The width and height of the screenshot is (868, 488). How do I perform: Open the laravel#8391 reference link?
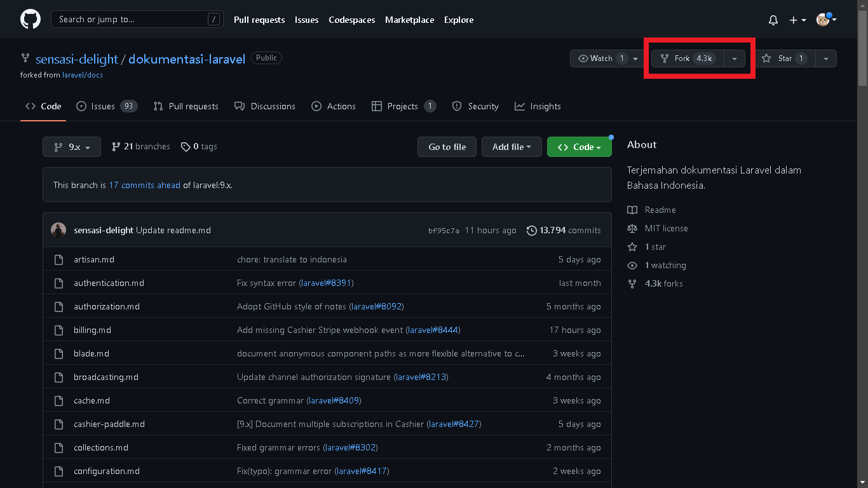point(327,283)
